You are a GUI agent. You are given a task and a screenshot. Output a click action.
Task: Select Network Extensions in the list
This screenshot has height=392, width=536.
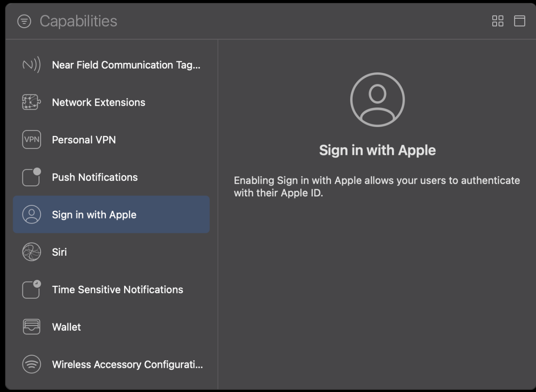[111, 102]
